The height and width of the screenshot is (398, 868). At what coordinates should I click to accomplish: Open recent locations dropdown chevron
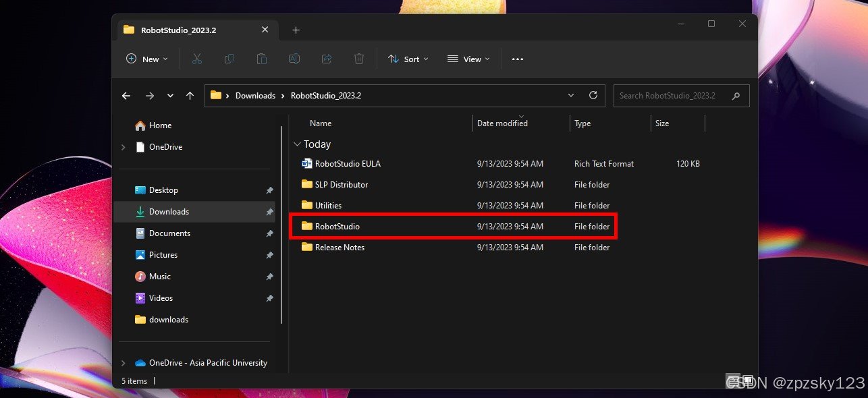170,96
